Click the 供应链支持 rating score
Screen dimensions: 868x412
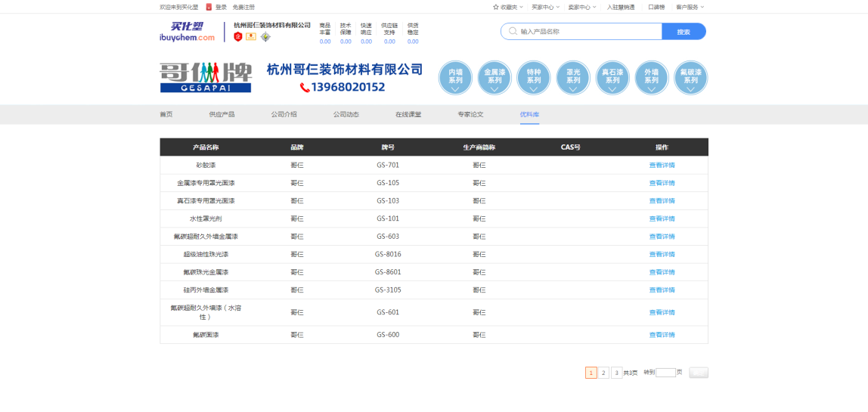[389, 42]
